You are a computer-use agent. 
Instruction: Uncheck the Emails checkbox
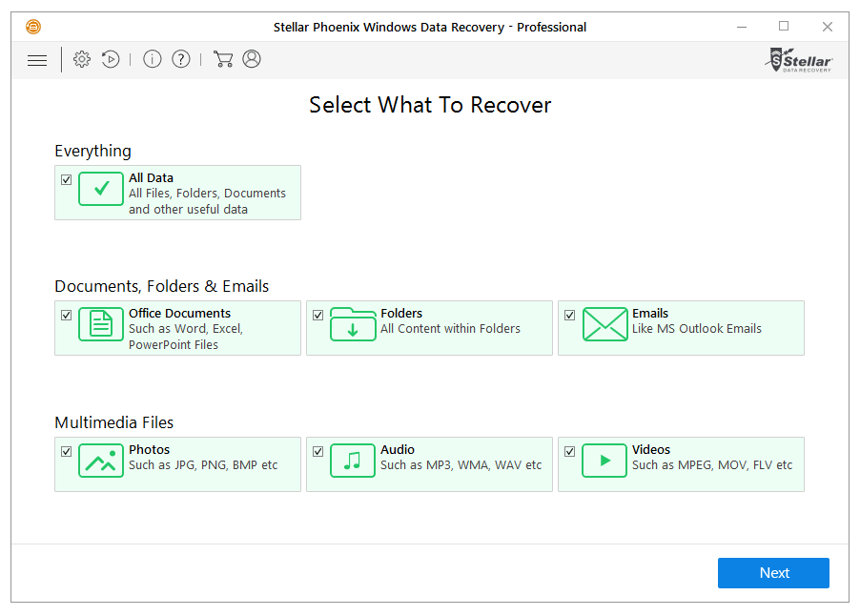[570, 316]
